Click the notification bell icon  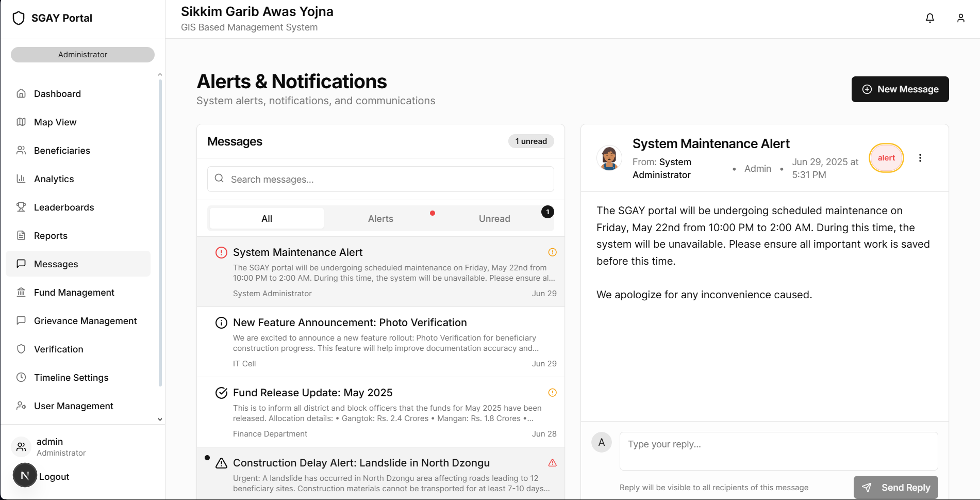[x=929, y=18]
